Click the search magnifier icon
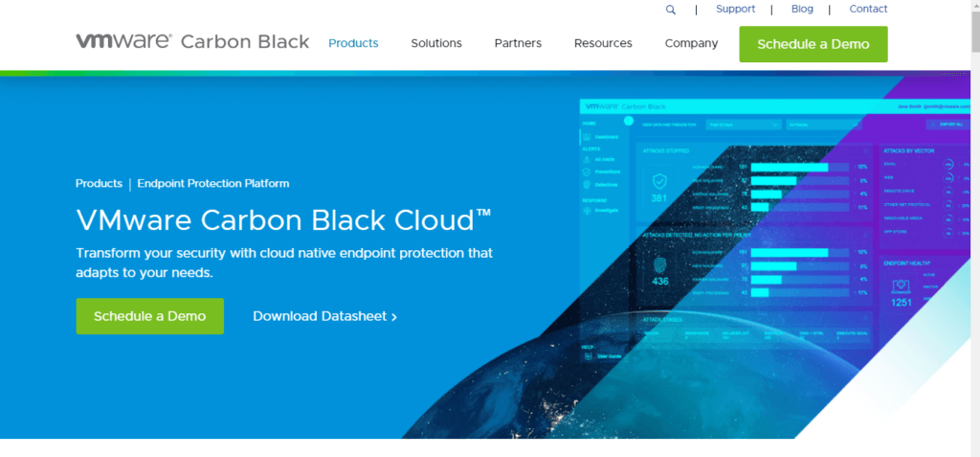Viewport: 980px width, 457px height. click(x=671, y=10)
